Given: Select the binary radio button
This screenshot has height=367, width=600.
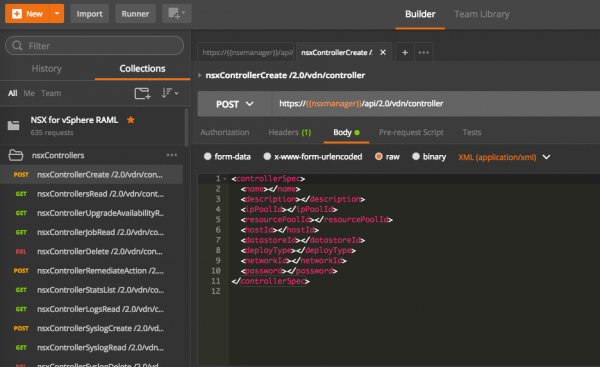Looking at the screenshot, I should 416,156.
